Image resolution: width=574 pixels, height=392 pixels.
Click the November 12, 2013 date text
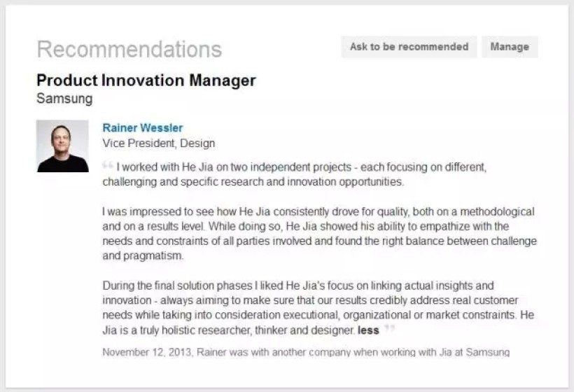(146, 352)
